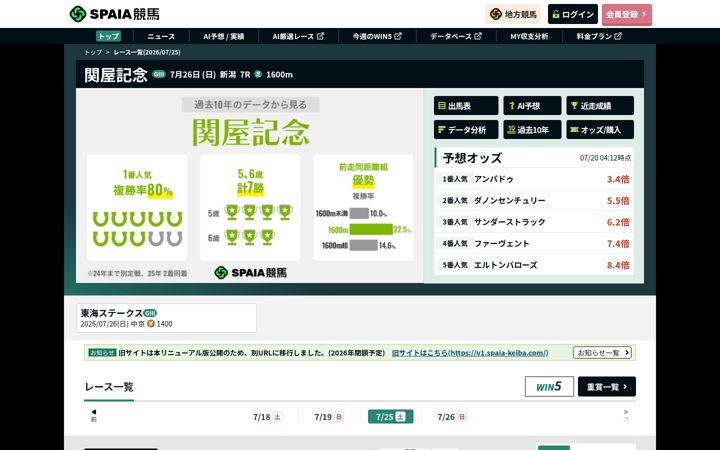Open the 出馬表 button
720x450 pixels.
click(x=466, y=106)
